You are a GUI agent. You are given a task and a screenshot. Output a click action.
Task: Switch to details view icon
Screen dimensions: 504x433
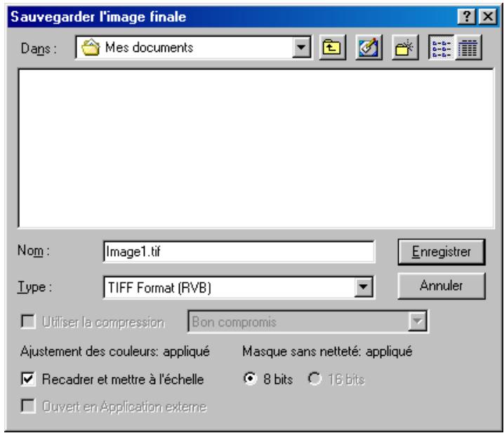(x=468, y=48)
